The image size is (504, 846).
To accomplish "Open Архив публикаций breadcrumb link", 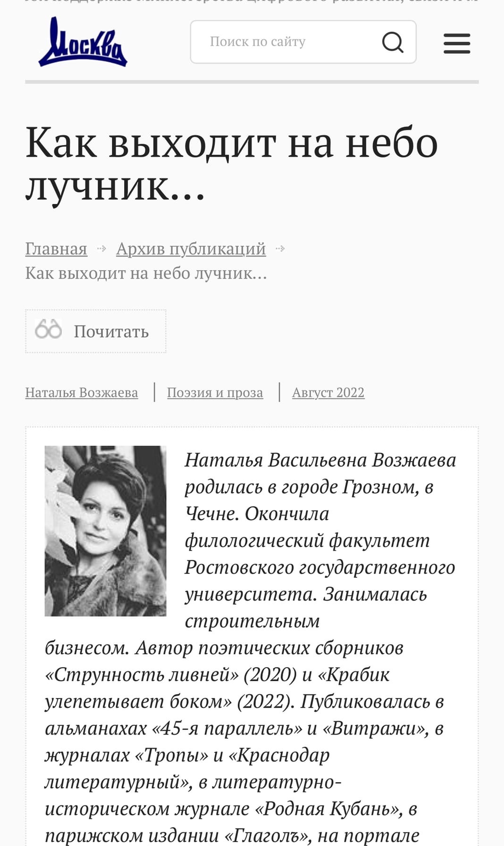I will point(191,248).
